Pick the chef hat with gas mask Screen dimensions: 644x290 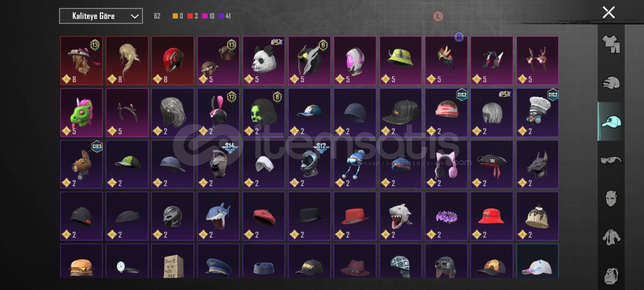point(537,113)
